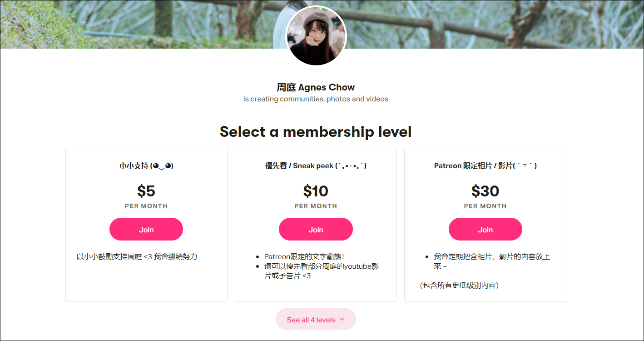Click the Agnes Chow profile avatar
The image size is (644, 341).
(x=316, y=36)
